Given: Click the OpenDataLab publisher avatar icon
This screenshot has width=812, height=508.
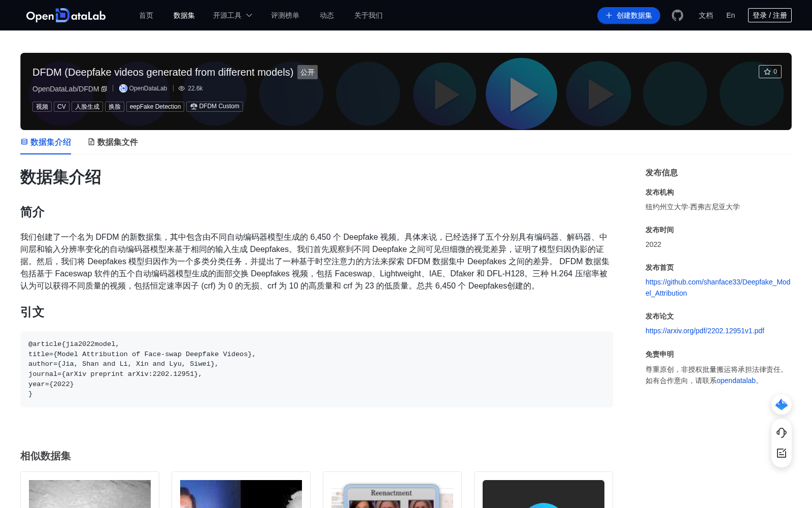Looking at the screenshot, I should coord(123,88).
